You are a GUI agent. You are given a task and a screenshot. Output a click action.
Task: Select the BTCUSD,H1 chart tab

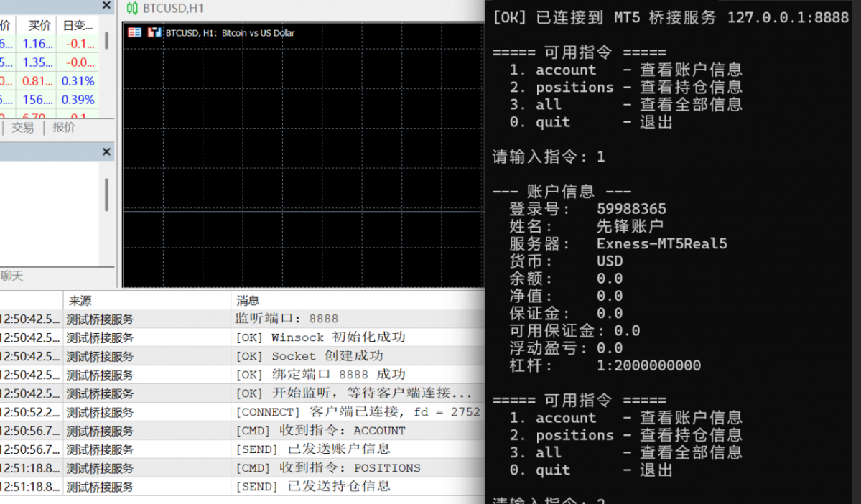[173, 8]
